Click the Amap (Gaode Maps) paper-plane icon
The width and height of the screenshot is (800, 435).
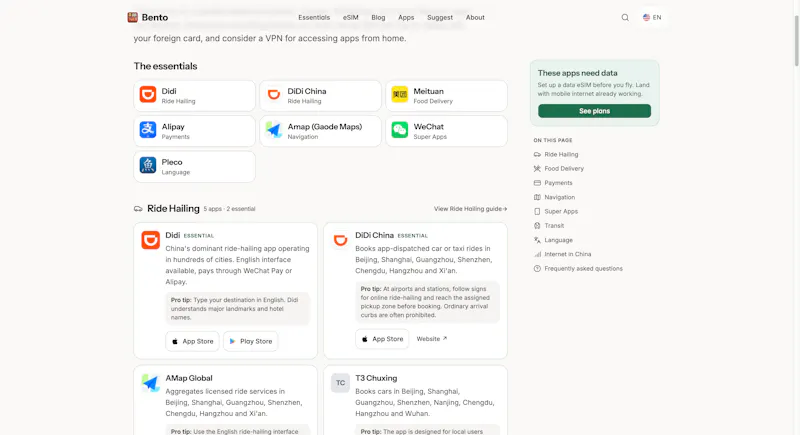coord(274,130)
